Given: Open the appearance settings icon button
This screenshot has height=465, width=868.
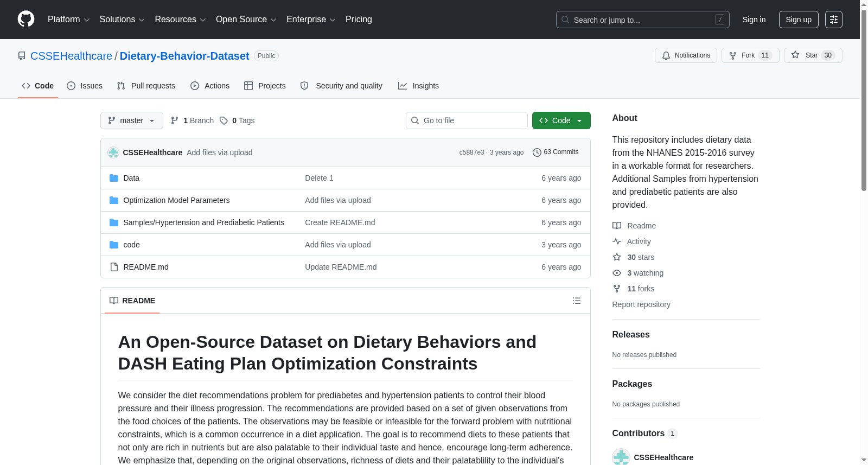Looking at the screenshot, I should [x=834, y=20].
